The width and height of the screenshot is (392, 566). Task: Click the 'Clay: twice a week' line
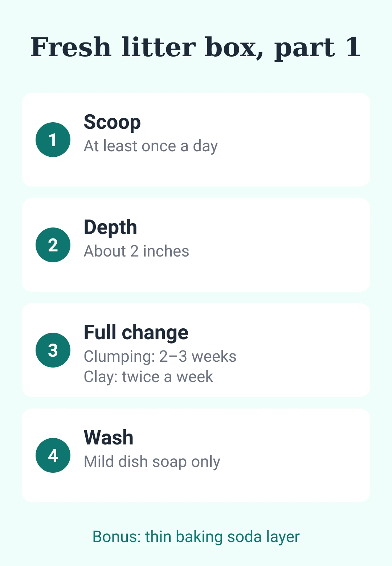click(x=148, y=377)
